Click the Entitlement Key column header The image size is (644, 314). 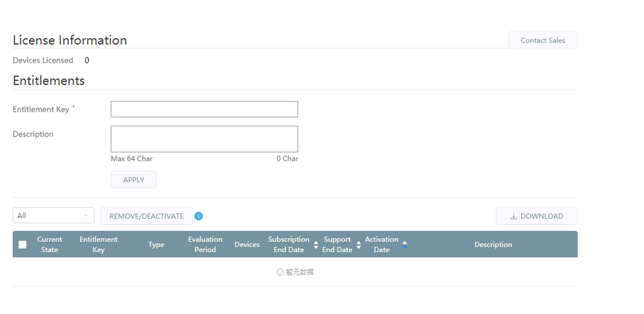tap(98, 244)
